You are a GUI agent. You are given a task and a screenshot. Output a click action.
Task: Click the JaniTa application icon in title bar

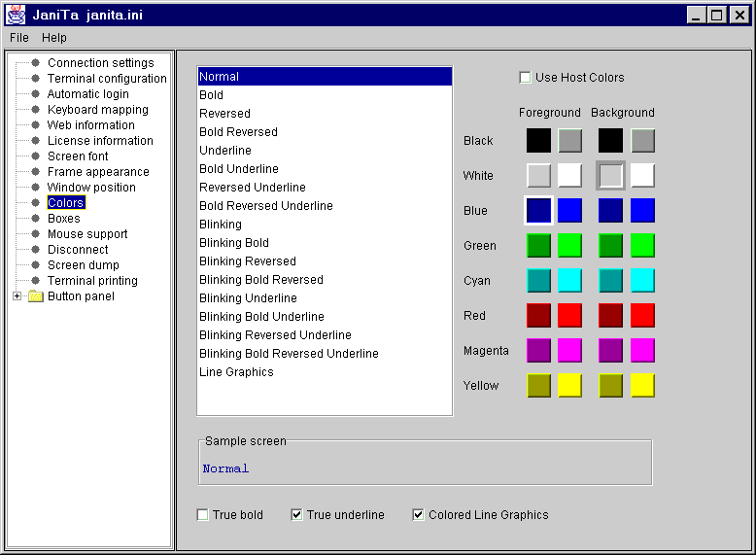click(16, 15)
